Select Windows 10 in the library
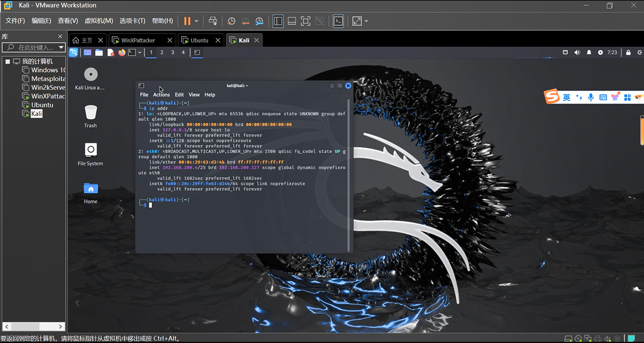The width and height of the screenshot is (644, 343). (x=43, y=70)
